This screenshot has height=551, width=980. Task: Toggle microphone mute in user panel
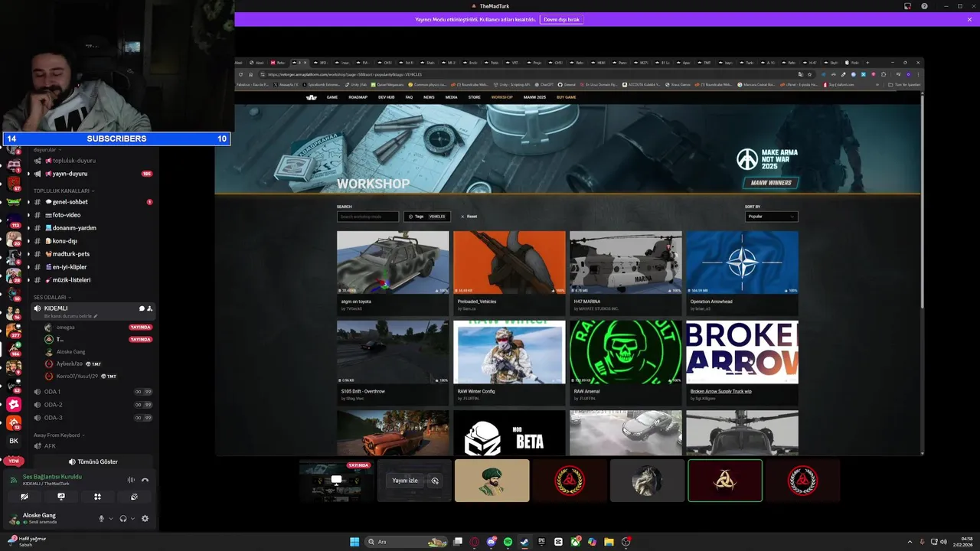point(101,519)
